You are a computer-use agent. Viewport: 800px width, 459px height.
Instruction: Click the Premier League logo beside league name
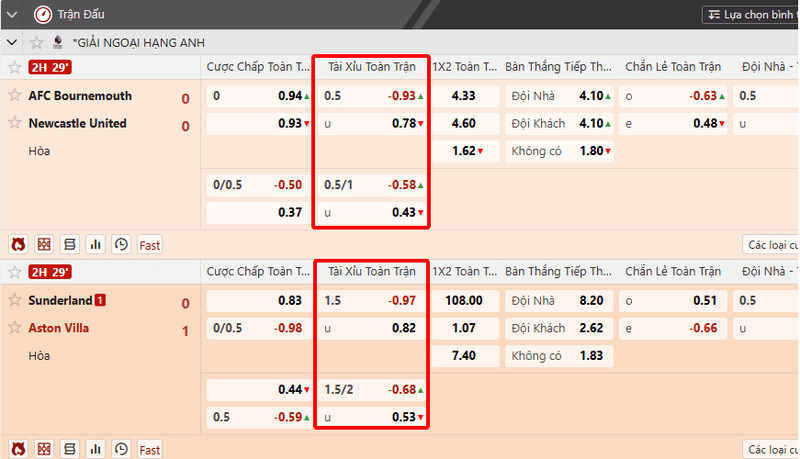[58, 43]
